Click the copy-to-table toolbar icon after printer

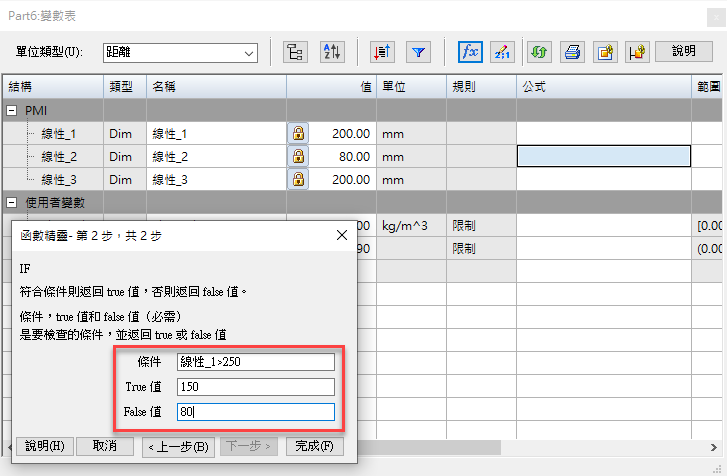[x=605, y=52]
